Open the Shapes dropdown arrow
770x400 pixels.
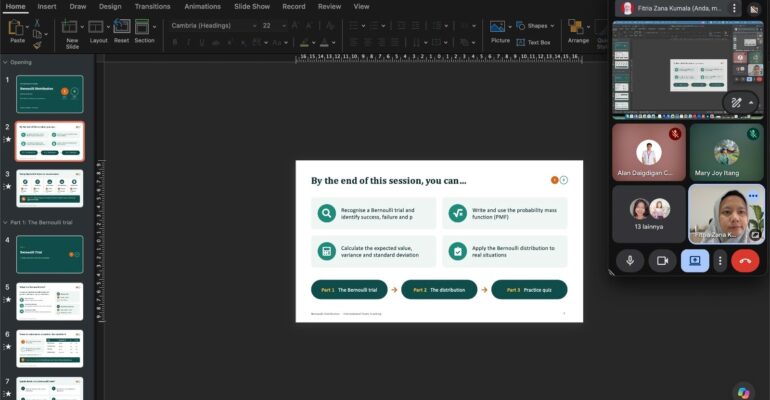pyautogui.click(x=552, y=26)
